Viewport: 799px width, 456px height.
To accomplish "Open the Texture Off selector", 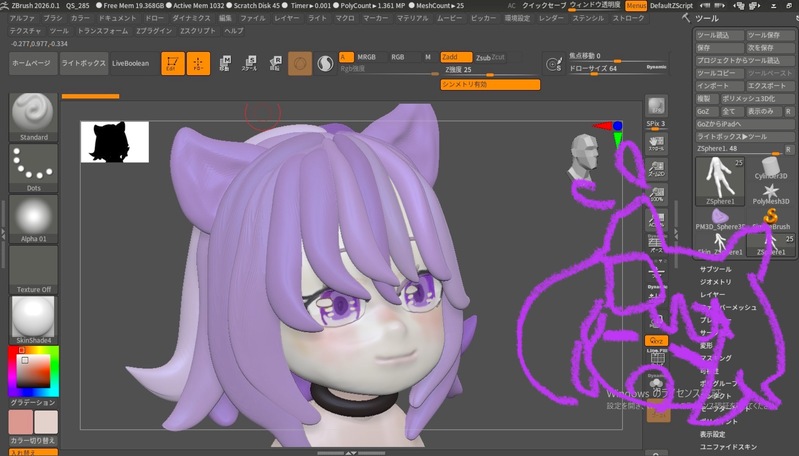I will point(33,270).
